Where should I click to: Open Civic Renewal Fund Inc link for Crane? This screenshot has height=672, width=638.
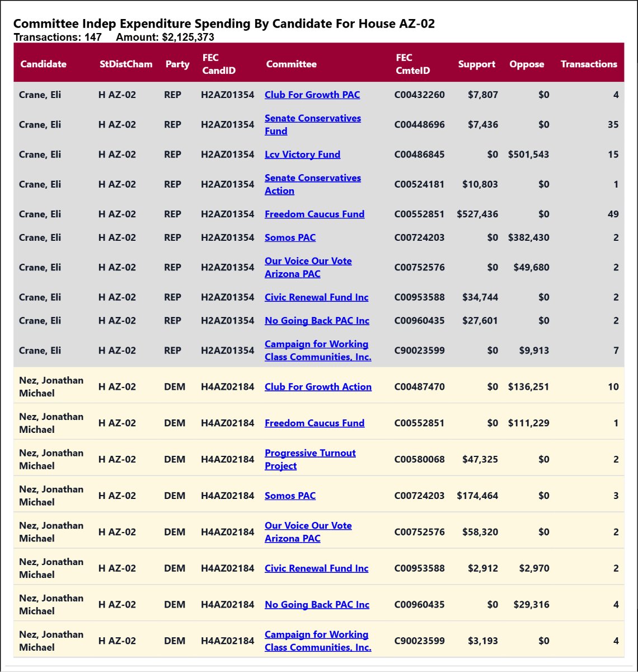(317, 297)
